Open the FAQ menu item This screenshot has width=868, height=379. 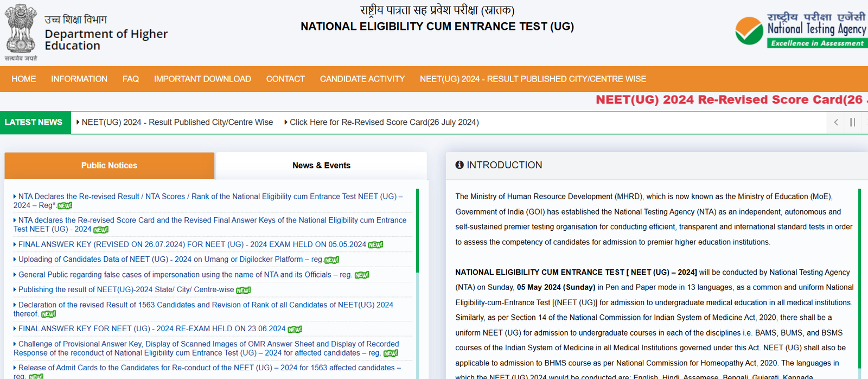tap(131, 79)
